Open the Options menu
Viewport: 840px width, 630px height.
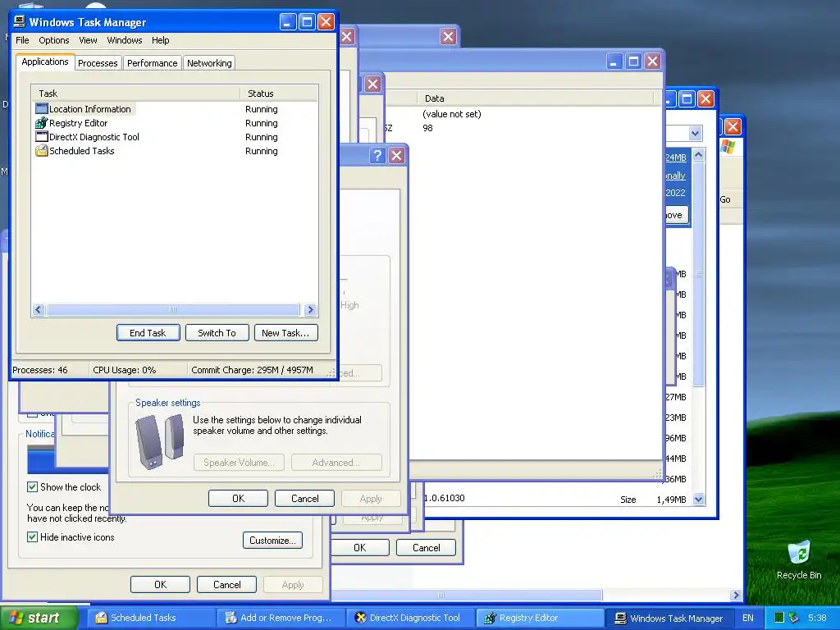point(53,40)
